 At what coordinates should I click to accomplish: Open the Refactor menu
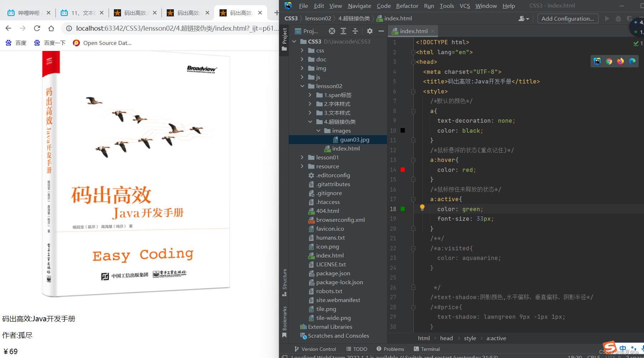point(407,6)
